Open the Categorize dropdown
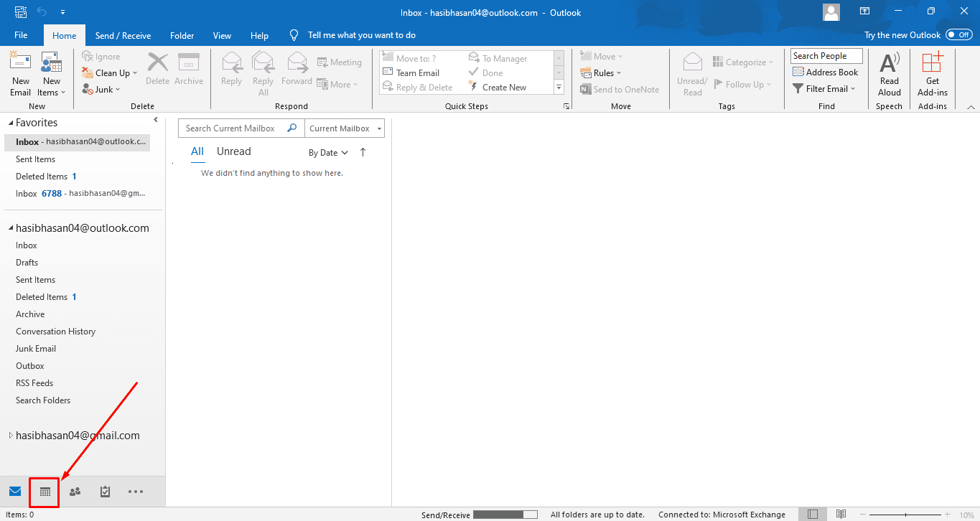The image size is (980, 521). (x=743, y=62)
